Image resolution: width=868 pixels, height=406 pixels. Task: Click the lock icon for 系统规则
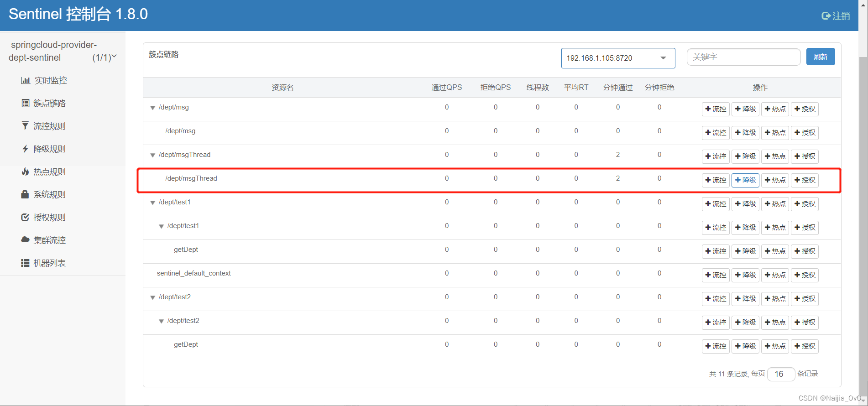pyautogui.click(x=25, y=194)
